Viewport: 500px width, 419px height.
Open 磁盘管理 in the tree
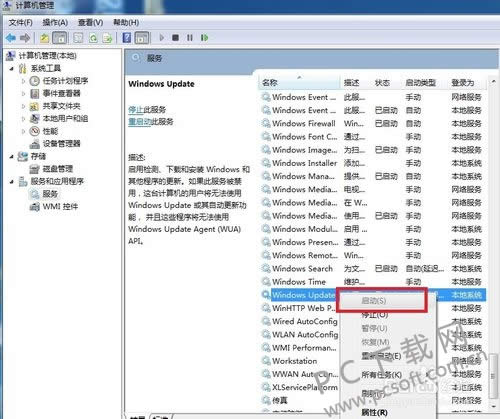[x=58, y=169]
